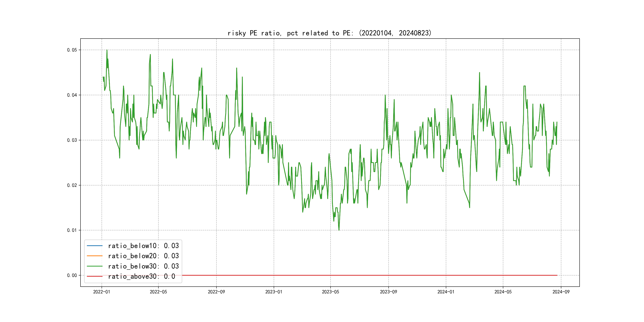The image size is (644, 322).
Task: Click the 2024-01 x-axis tick label
Action: [446, 292]
